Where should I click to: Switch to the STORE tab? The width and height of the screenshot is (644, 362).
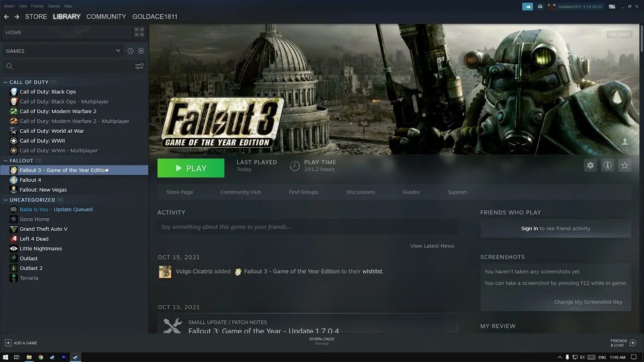36,17
